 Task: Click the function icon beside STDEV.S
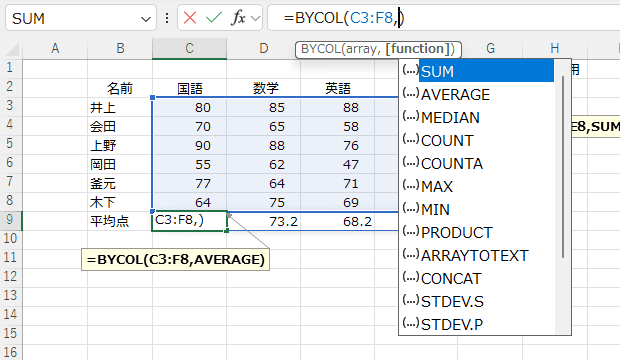click(x=410, y=300)
